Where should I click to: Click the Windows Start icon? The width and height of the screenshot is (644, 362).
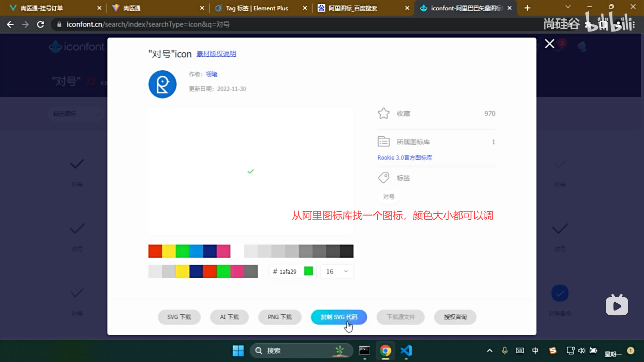coord(238,351)
